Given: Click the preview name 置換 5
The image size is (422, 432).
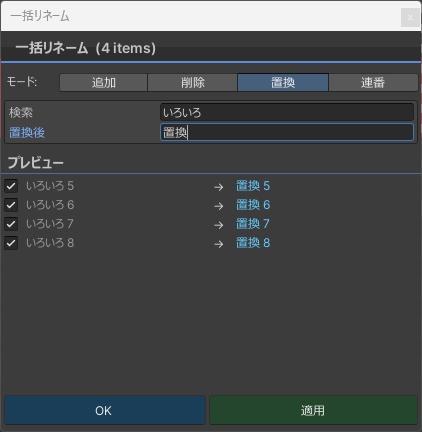Looking at the screenshot, I should click(253, 186).
